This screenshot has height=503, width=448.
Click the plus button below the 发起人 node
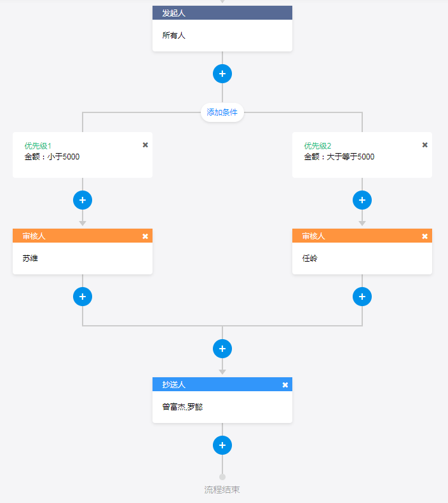pos(222,74)
